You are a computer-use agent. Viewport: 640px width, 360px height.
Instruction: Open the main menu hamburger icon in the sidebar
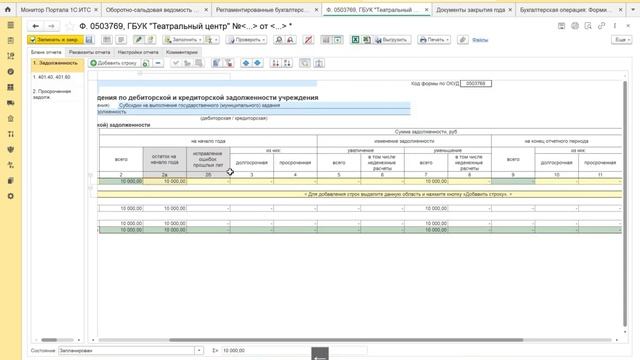(11, 25)
